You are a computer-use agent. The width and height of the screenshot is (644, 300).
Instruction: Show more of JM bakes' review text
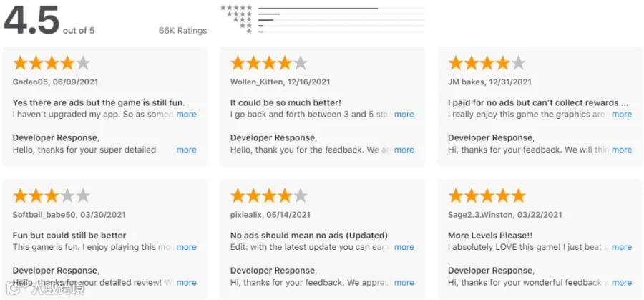click(x=622, y=115)
